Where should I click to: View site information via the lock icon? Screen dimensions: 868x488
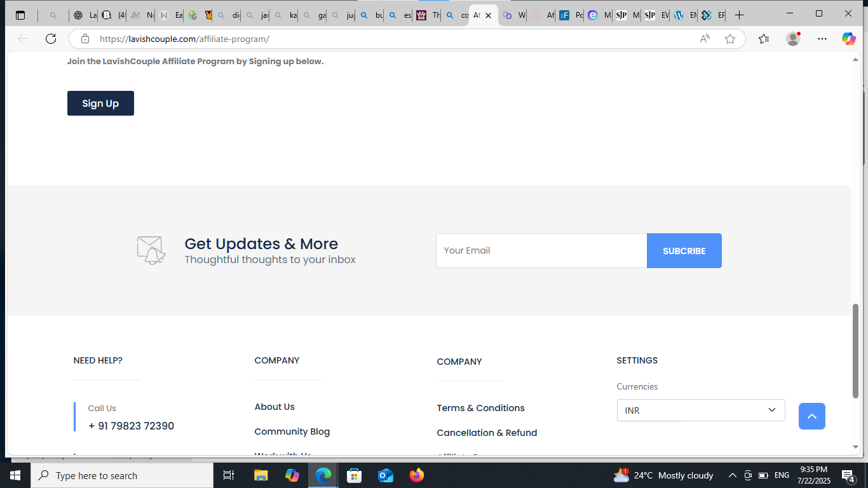tap(85, 39)
